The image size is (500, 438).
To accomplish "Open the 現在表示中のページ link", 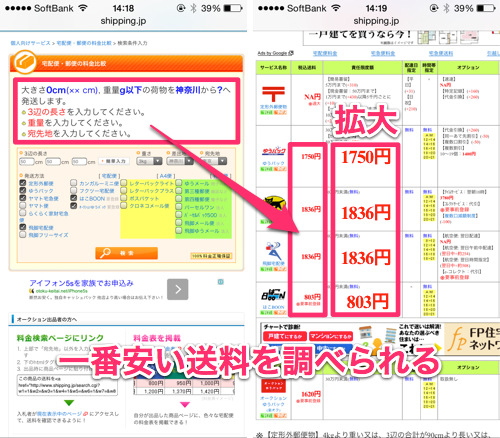I will (59, 414).
